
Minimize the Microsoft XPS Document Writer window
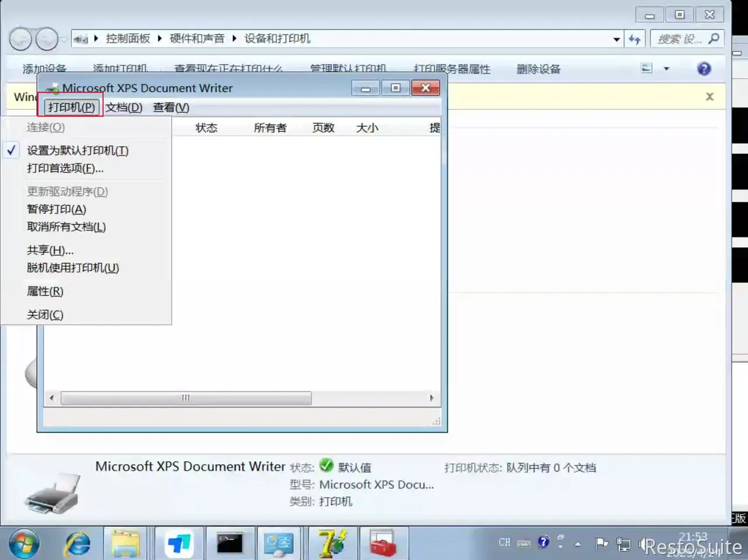point(365,88)
